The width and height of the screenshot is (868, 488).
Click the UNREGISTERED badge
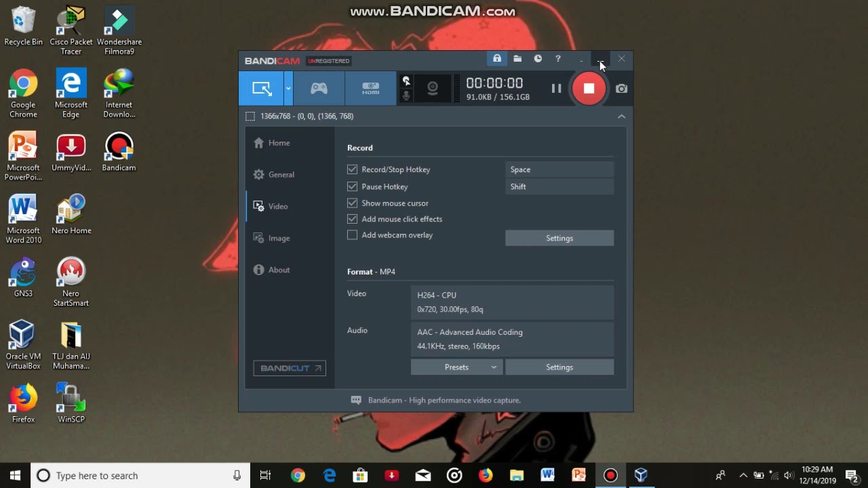pos(328,61)
